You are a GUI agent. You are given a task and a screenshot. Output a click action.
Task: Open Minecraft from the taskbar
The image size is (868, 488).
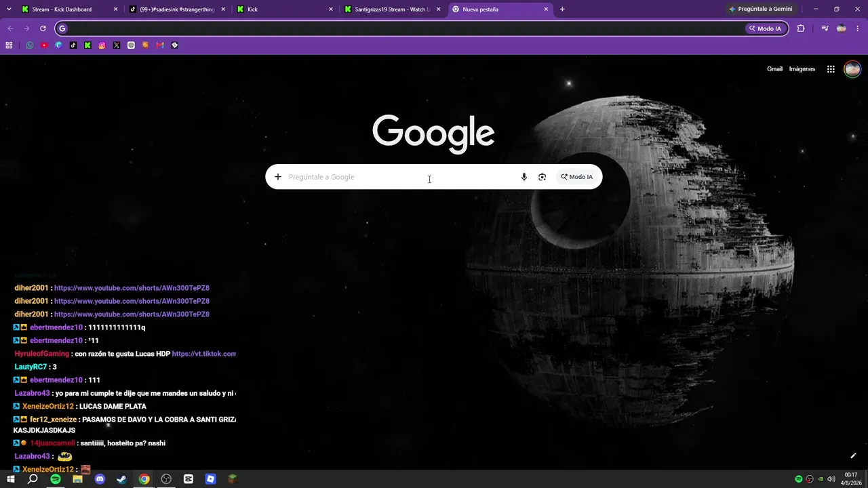[x=233, y=479]
